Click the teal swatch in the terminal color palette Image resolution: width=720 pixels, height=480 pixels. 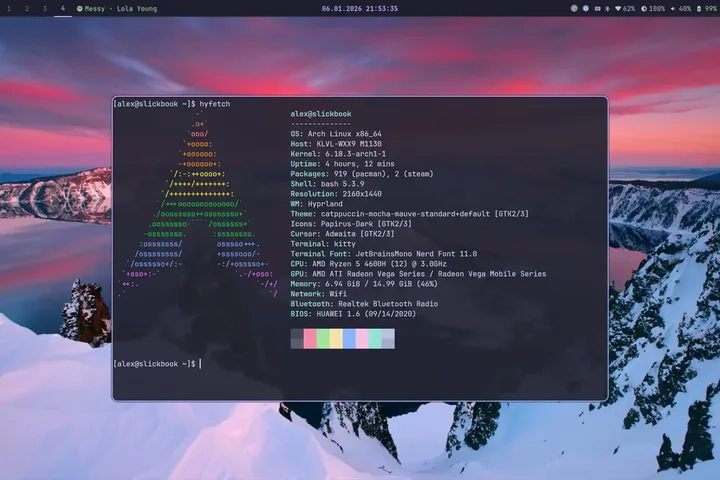pyautogui.click(x=375, y=339)
